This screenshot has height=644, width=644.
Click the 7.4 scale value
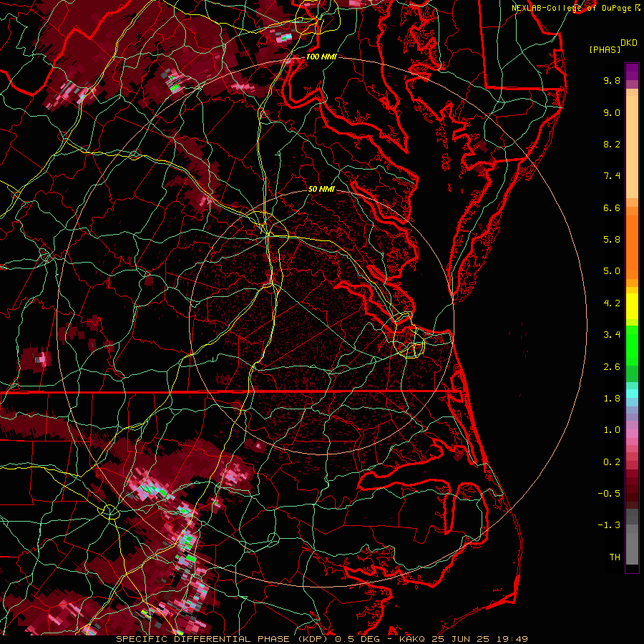pyautogui.click(x=612, y=176)
